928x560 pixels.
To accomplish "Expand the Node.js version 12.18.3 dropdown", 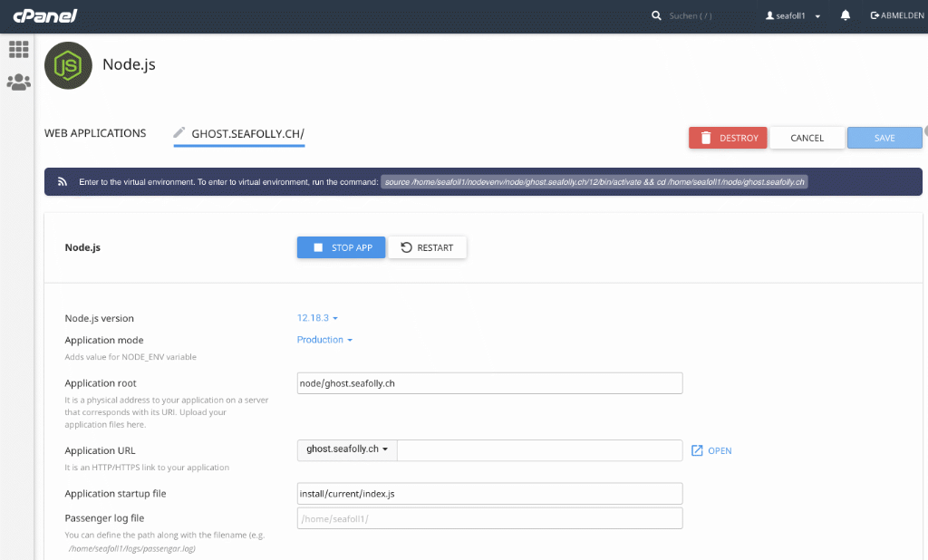I will (317, 318).
